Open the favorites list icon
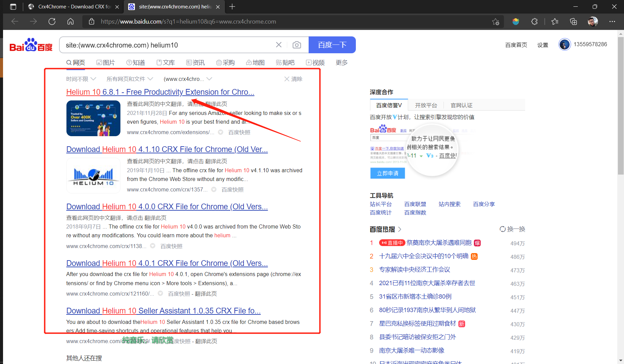The image size is (624, 364). [x=555, y=22]
